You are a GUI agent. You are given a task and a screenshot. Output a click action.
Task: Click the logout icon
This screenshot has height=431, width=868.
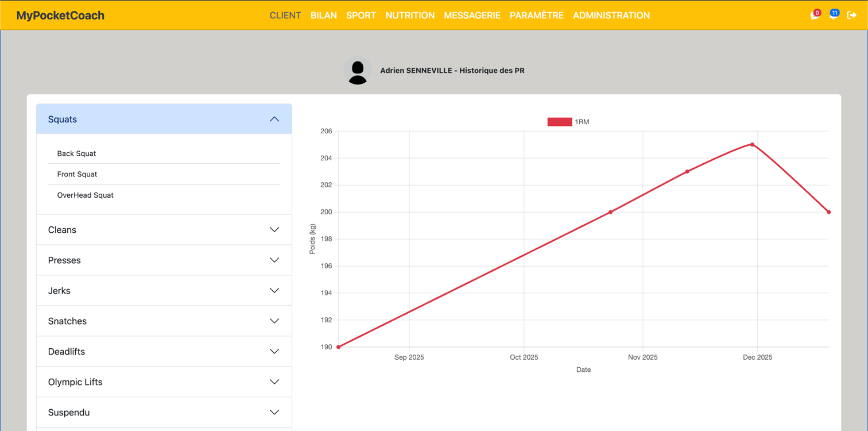852,16
